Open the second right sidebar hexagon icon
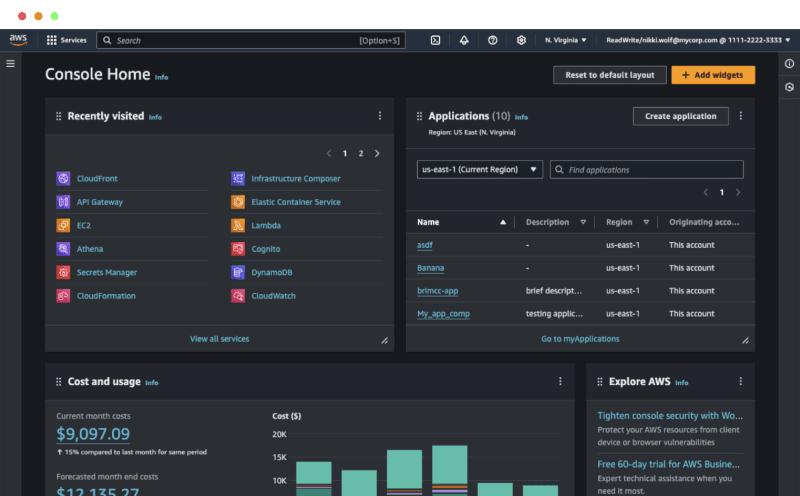The image size is (800, 496). (789, 87)
